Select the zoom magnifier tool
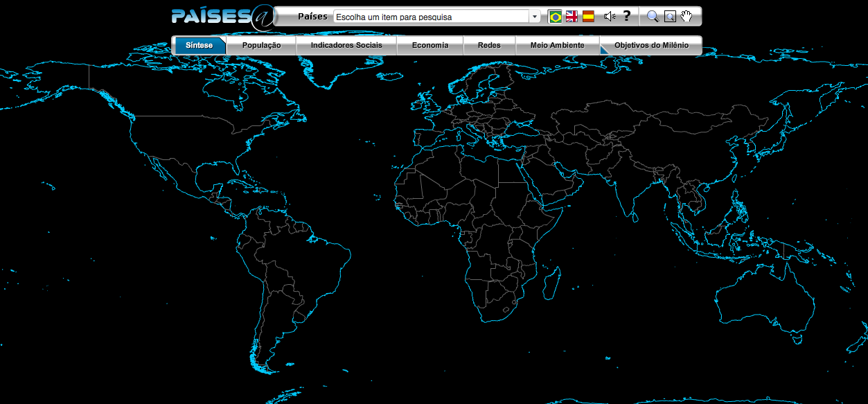The width and height of the screenshot is (868, 404). [x=652, y=15]
